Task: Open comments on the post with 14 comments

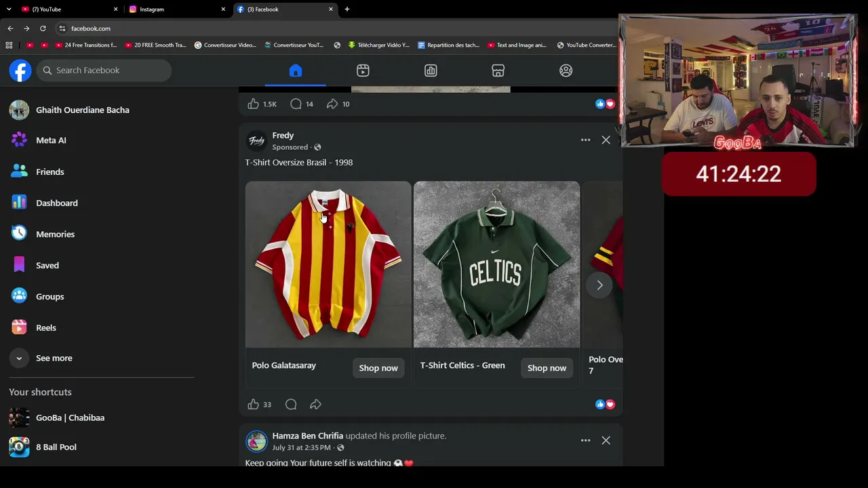Action: (x=296, y=104)
